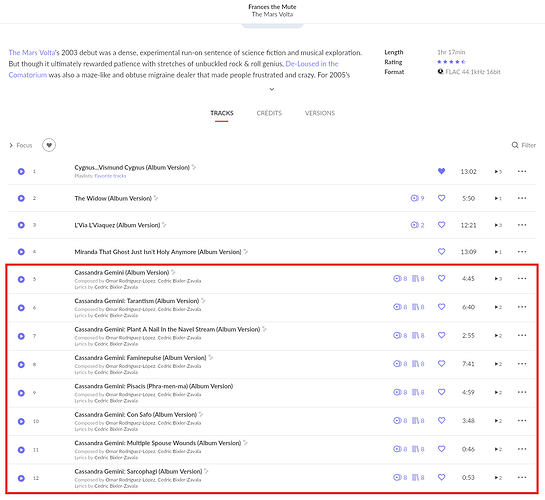Image resolution: width=545 pixels, height=500 pixels.
Task: Play track 1 Cygnus...Vismund Cygnus
Action: tap(21, 171)
